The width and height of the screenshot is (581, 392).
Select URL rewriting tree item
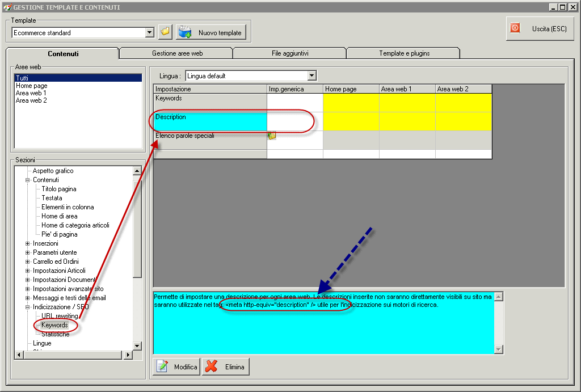point(60,316)
